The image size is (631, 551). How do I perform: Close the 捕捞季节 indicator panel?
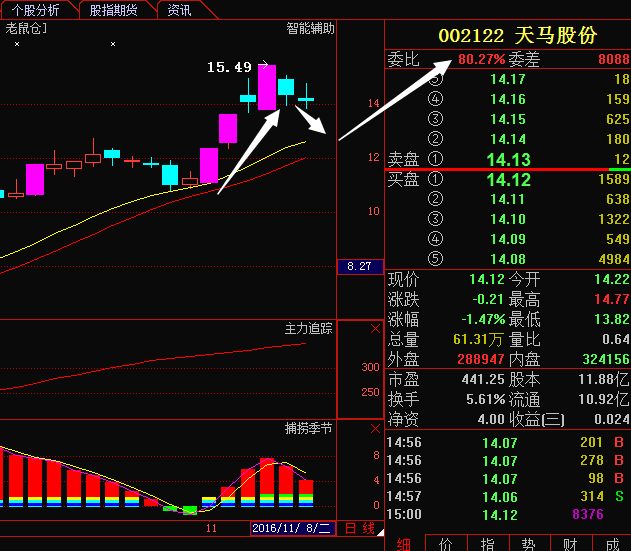[375, 428]
